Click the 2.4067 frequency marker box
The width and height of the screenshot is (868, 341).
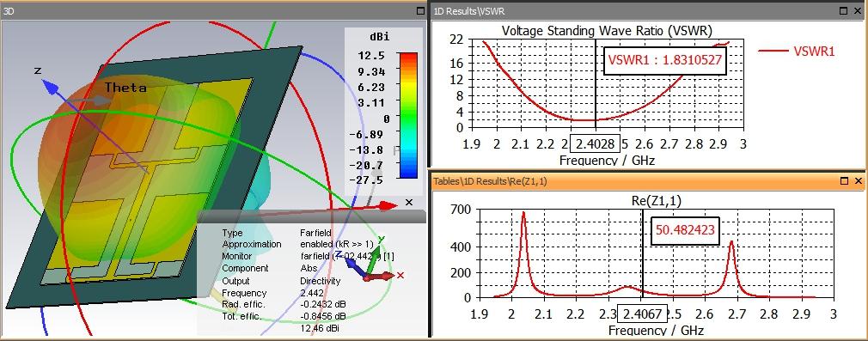click(x=642, y=314)
